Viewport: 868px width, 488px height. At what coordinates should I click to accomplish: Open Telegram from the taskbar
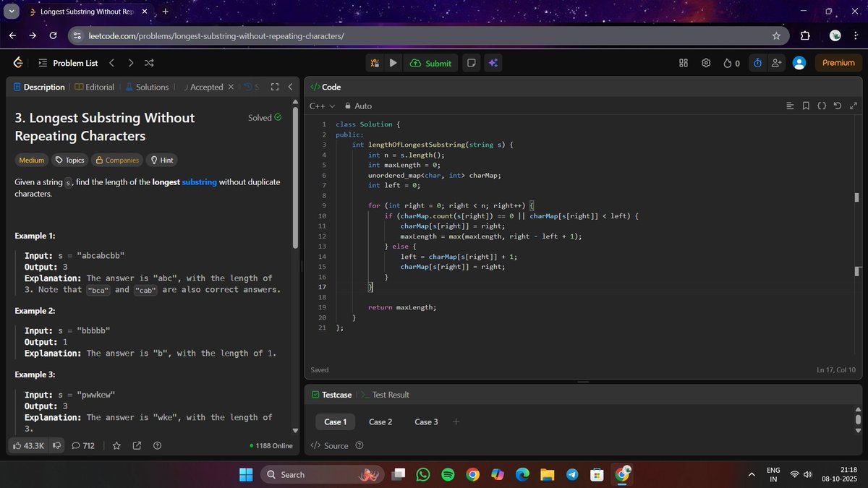[572, 474]
